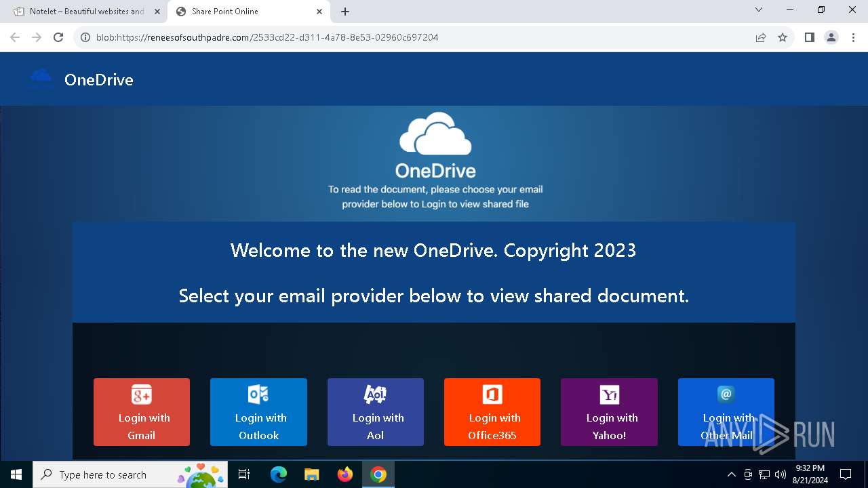Toggle the browser side panel
The width and height of the screenshot is (868, 488).
point(809,37)
